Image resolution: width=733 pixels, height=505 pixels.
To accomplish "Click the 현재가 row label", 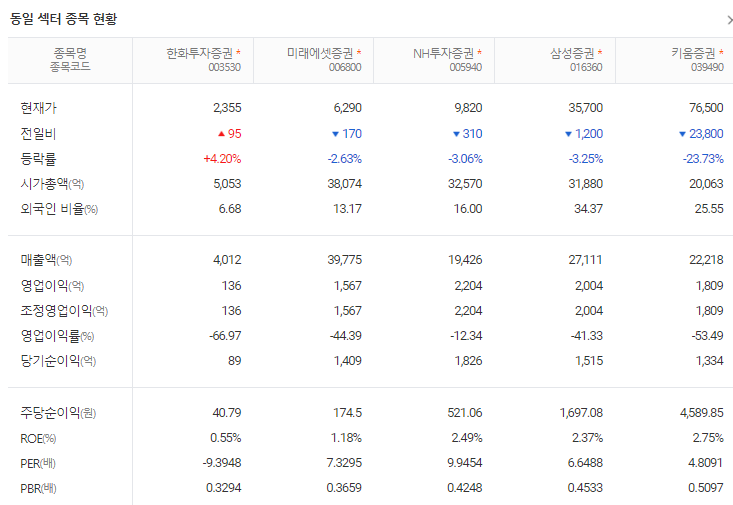I will [38, 108].
